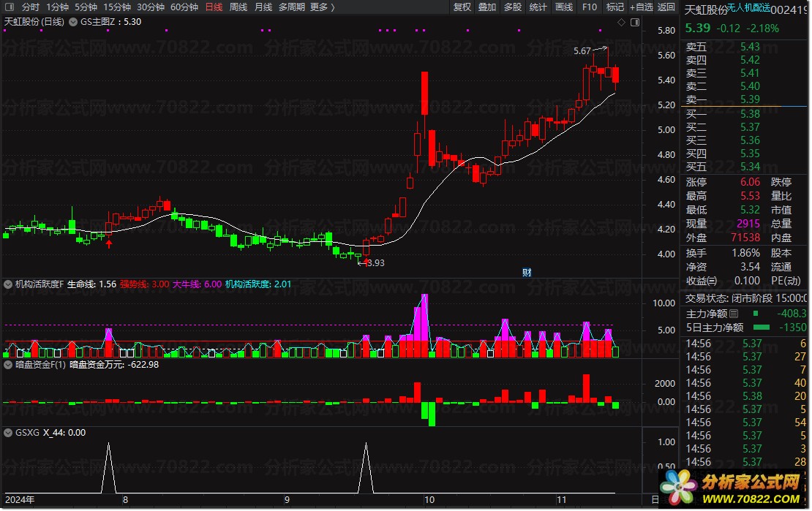
Task: Click the 3.93 low price label
Action: point(375,263)
